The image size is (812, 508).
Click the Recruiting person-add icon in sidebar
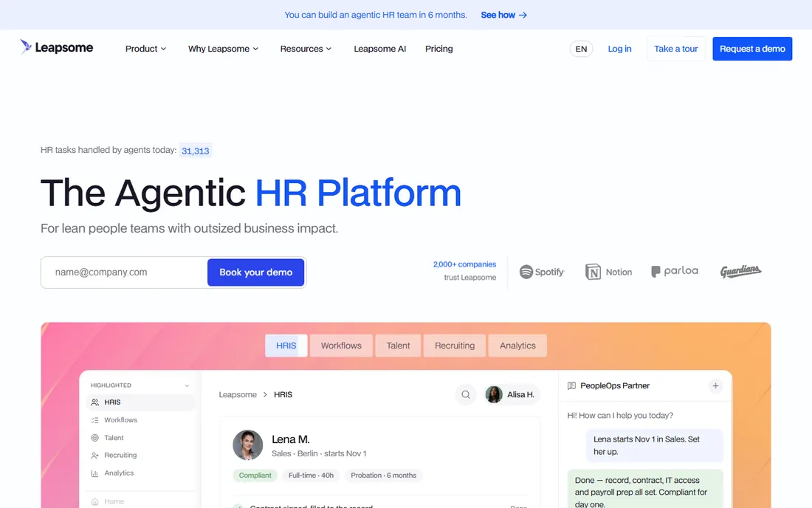pyautogui.click(x=94, y=455)
